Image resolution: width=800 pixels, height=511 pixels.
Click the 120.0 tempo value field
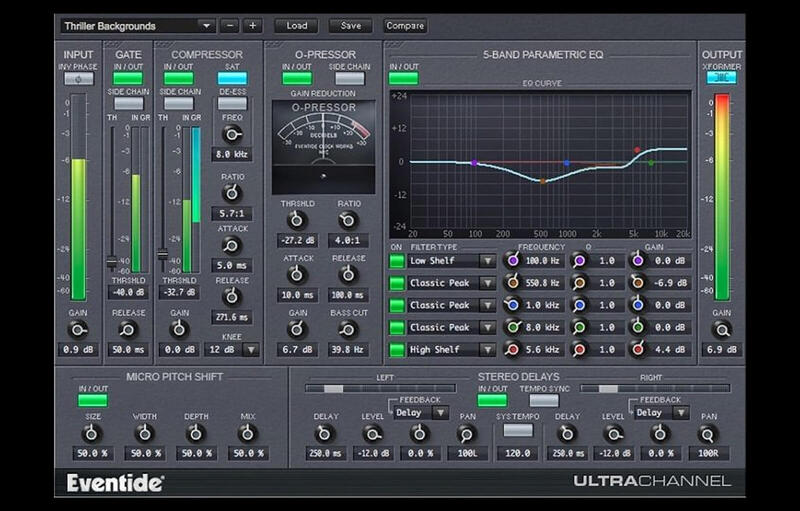(518, 453)
